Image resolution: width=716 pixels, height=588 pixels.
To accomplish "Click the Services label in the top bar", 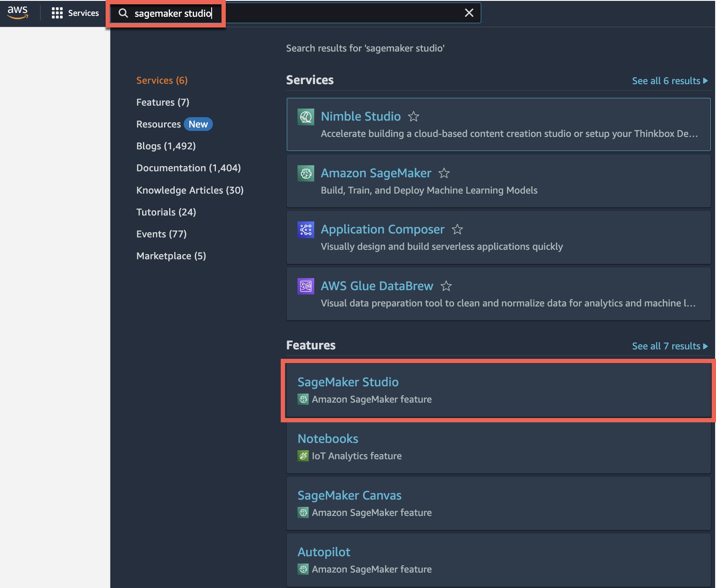I will click(x=83, y=13).
